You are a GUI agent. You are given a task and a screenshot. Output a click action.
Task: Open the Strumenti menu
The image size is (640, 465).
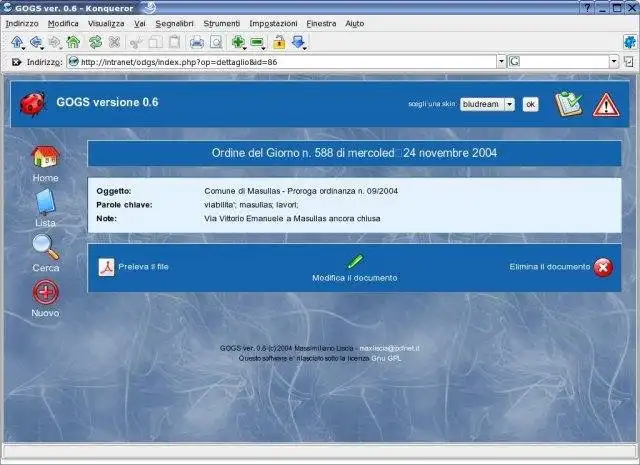tap(222, 24)
